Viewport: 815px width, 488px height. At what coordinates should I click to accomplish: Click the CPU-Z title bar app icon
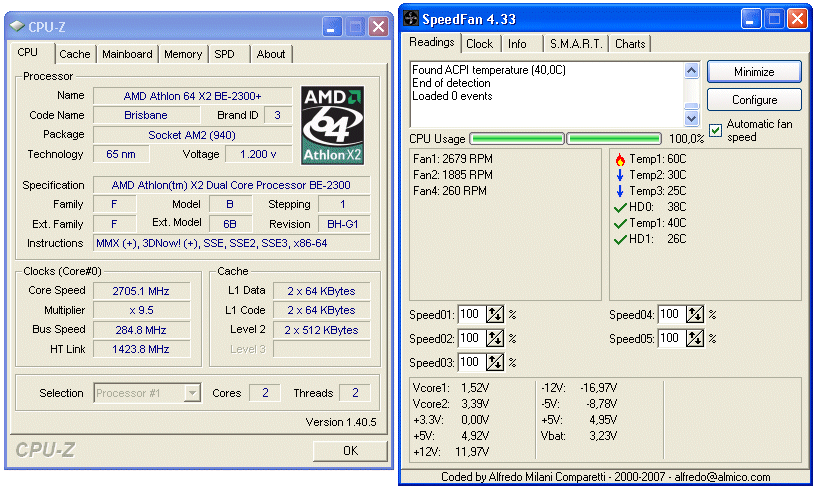pos(17,26)
